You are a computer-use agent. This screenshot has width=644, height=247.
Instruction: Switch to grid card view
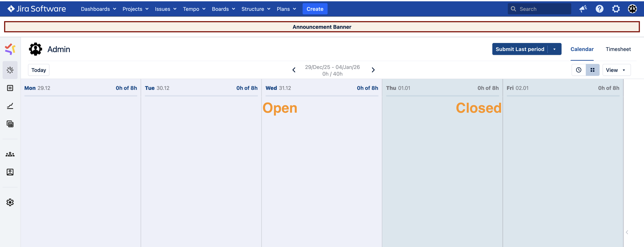click(x=592, y=70)
